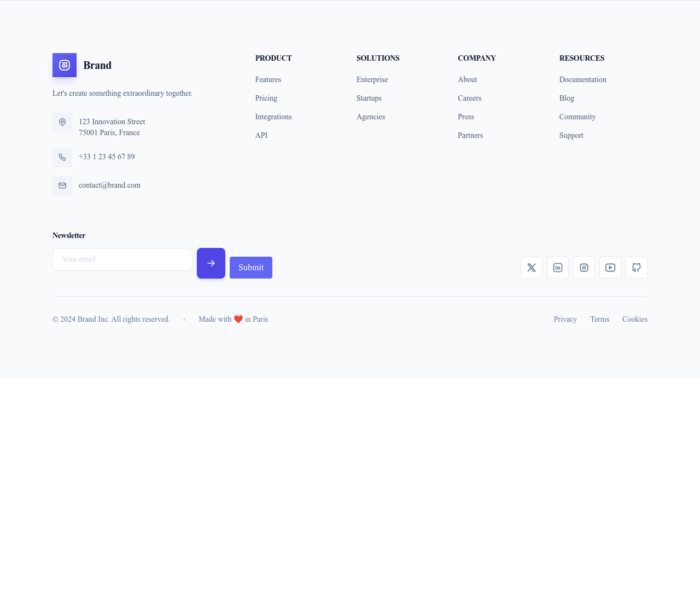Click the SOLUTIONS column heading
This screenshot has width=700, height=591.
(x=378, y=58)
